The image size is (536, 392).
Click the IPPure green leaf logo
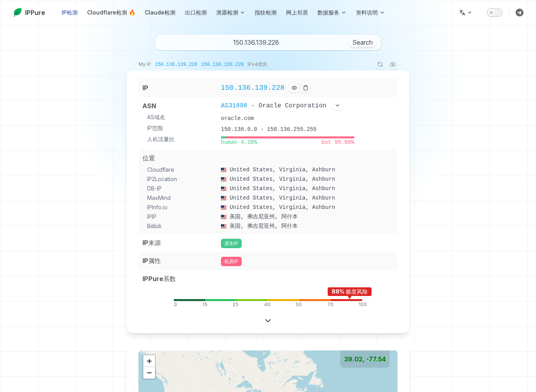pyautogui.click(x=18, y=13)
